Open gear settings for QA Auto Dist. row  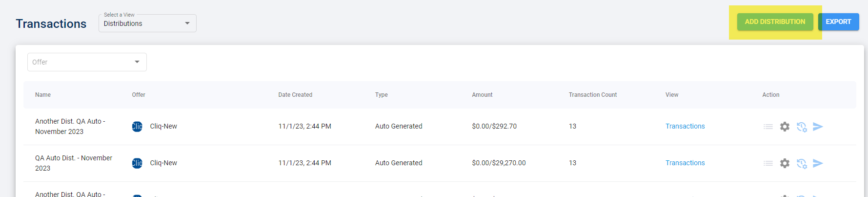point(785,163)
